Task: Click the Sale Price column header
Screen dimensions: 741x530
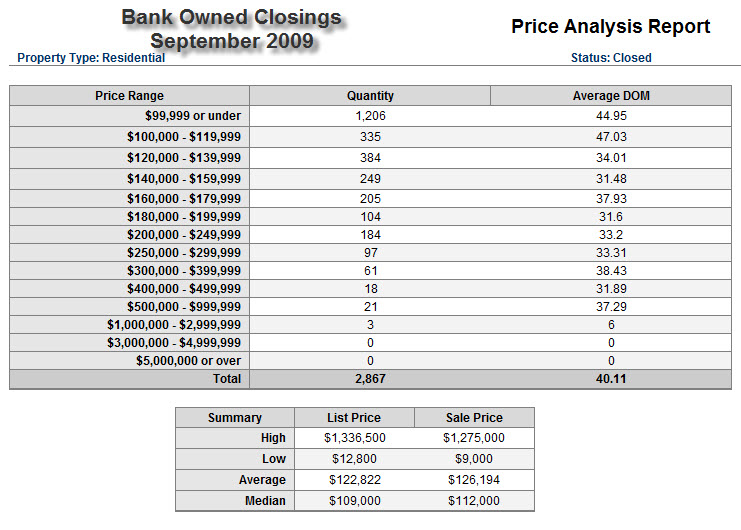Action: click(474, 418)
